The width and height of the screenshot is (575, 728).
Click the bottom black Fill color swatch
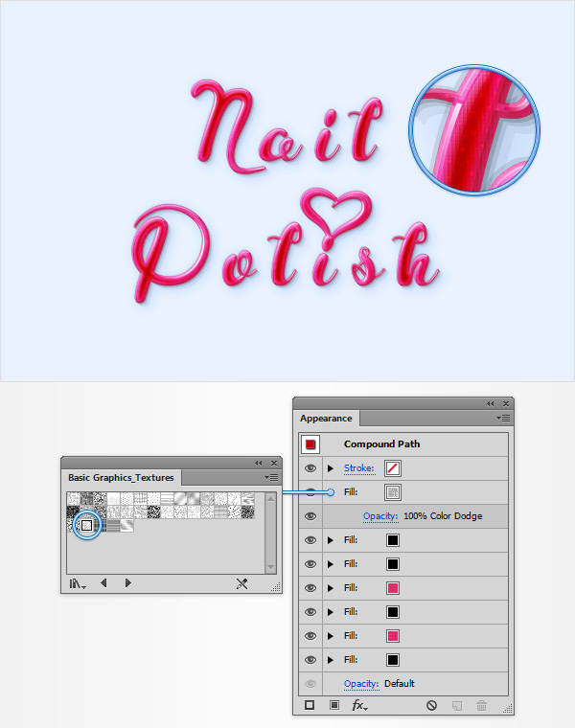[x=393, y=660]
